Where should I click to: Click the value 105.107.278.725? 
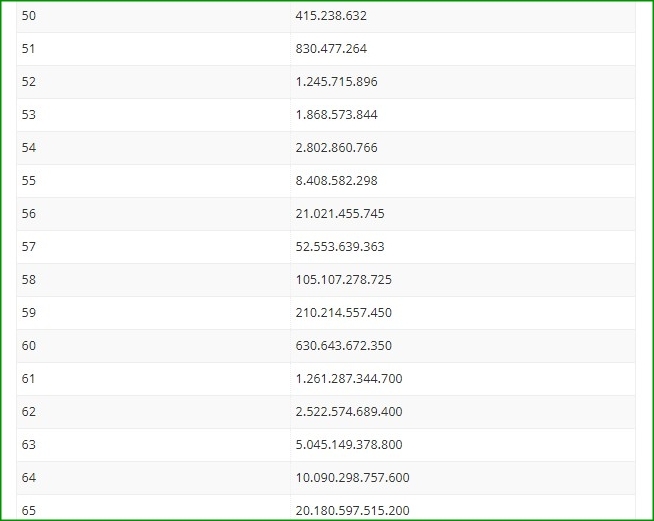tap(343, 279)
